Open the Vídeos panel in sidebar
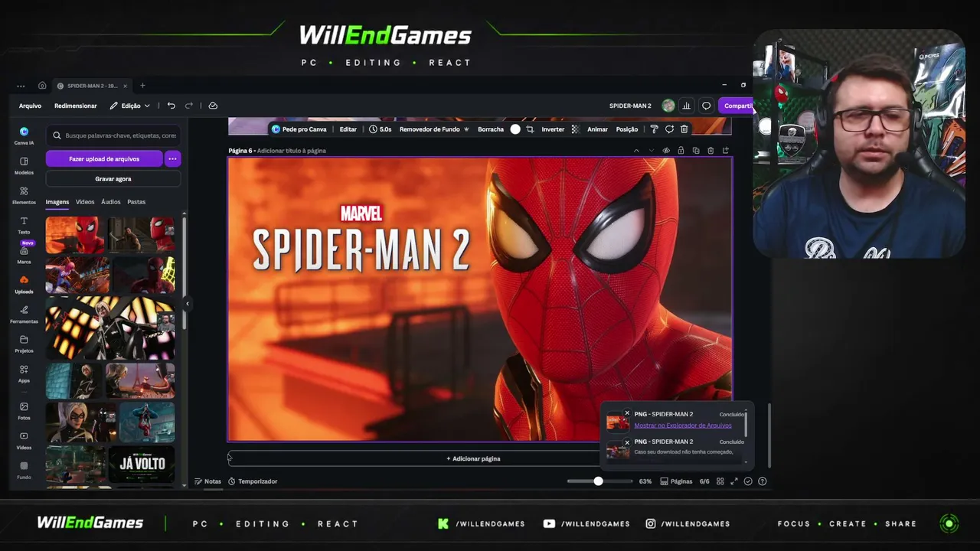980x551 pixels. tap(24, 440)
